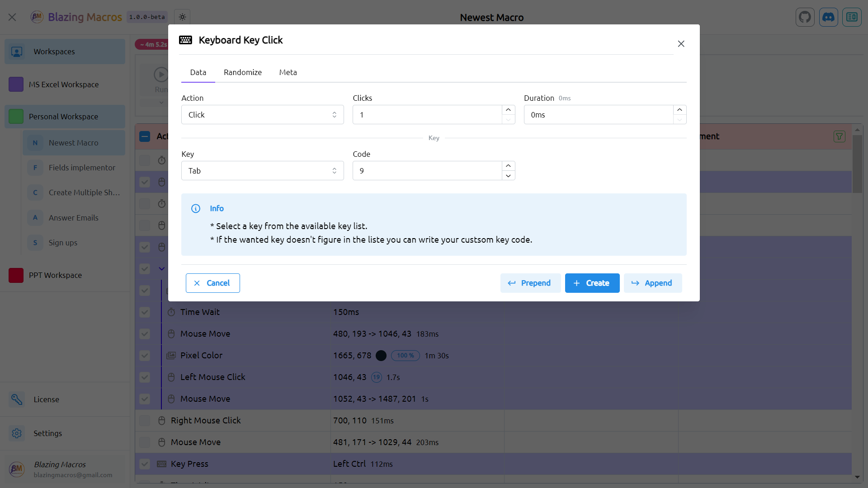Screen dimensions: 868x488
Task: Click the Cancel button
Action: tap(212, 283)
